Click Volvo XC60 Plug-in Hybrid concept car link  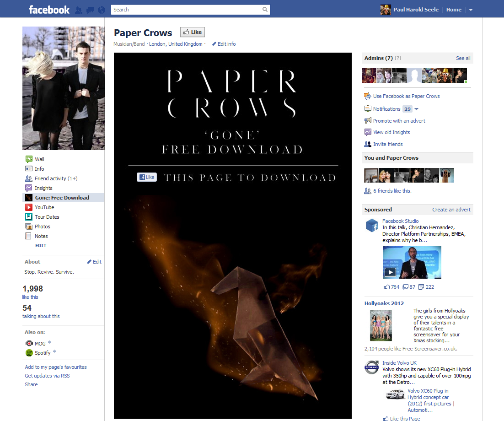[x=431, y=400]
